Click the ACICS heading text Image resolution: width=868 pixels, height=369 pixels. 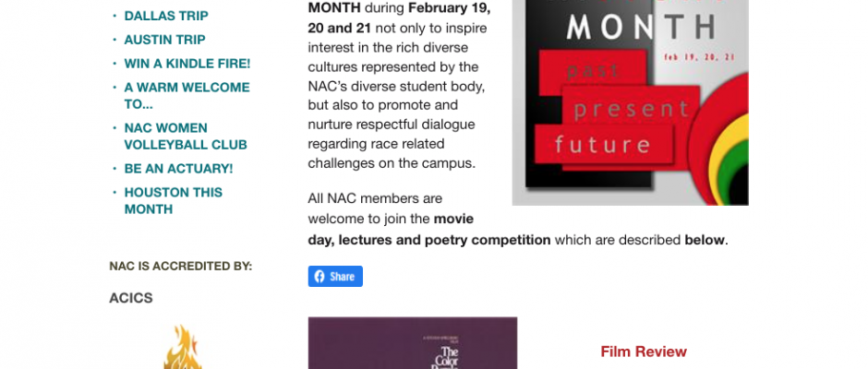130,298
